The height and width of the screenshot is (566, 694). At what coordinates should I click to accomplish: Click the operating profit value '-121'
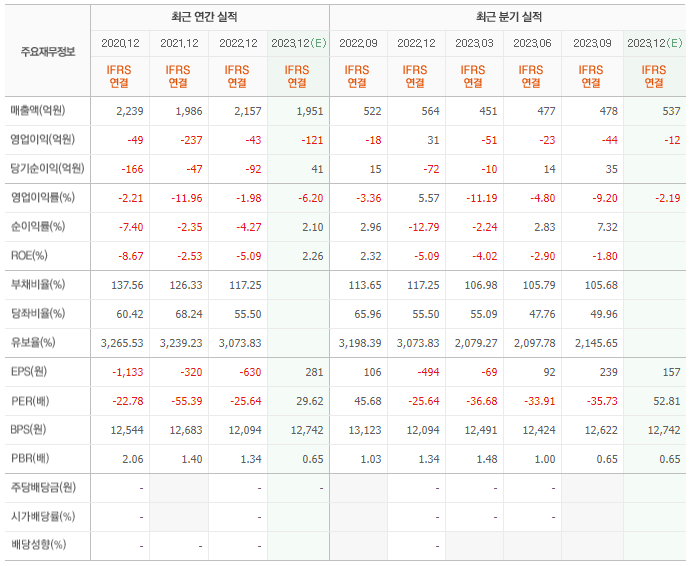tap(312, 140)
